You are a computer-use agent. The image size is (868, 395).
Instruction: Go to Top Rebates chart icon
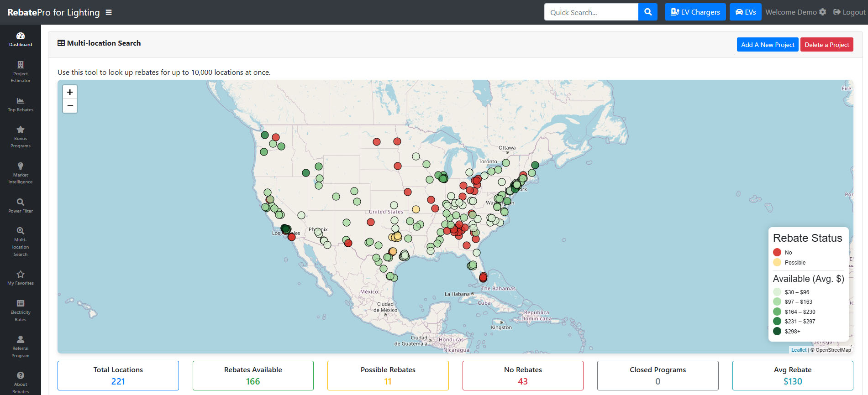point(21,101)
